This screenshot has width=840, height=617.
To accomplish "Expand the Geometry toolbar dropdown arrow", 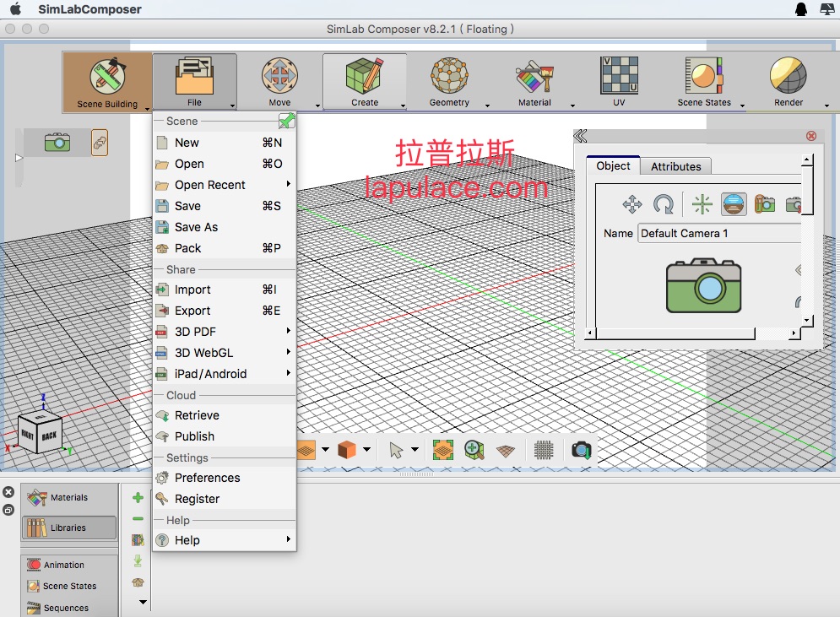I will pos(487,106).
